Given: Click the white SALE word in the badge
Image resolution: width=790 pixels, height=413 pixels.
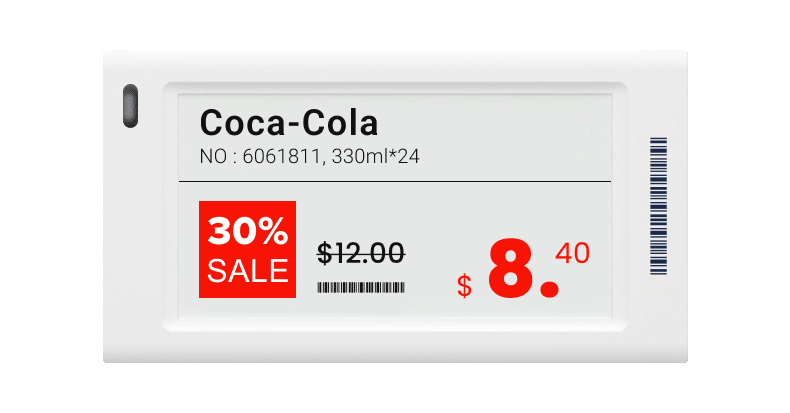Looking at the screenshot, I should [247, 271].
